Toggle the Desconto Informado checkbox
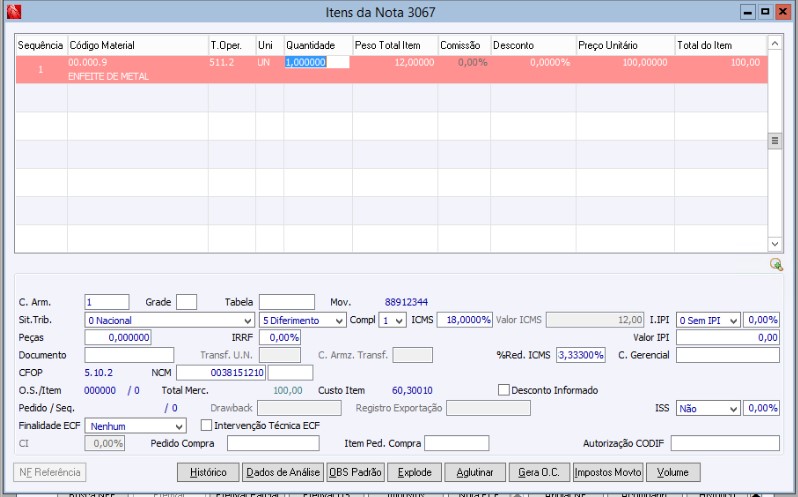Image resolution: width=798 pixels, height=497 pixels. pyautogui.click(x=504, y=390)
